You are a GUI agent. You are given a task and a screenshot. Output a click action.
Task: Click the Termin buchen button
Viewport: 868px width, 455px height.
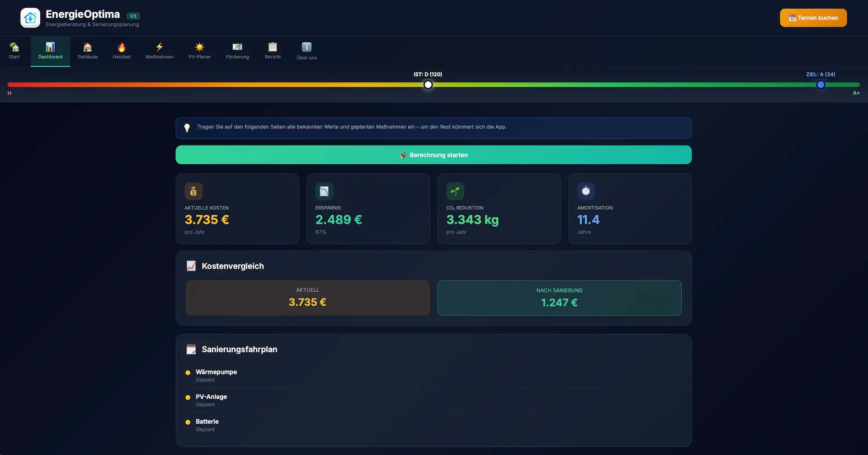pos(813,18)
